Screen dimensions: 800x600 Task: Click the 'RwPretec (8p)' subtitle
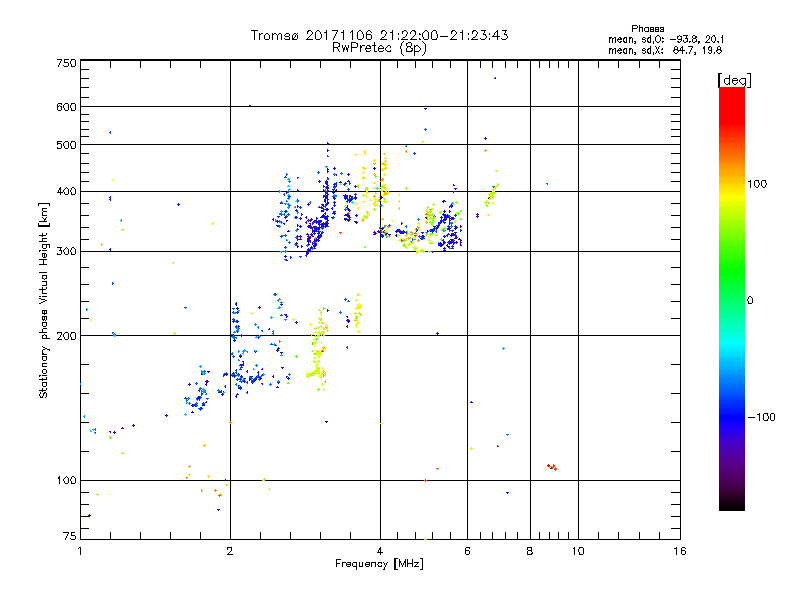379,48
